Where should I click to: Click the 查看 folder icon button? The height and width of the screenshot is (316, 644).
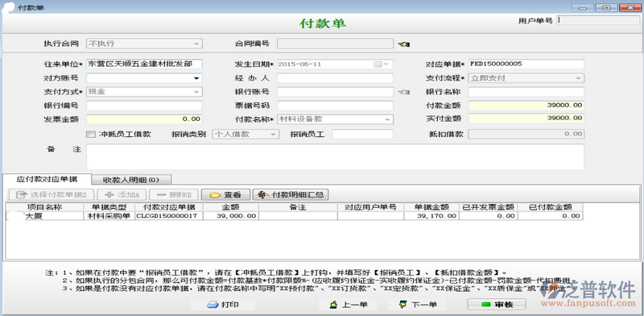(225, 194)
